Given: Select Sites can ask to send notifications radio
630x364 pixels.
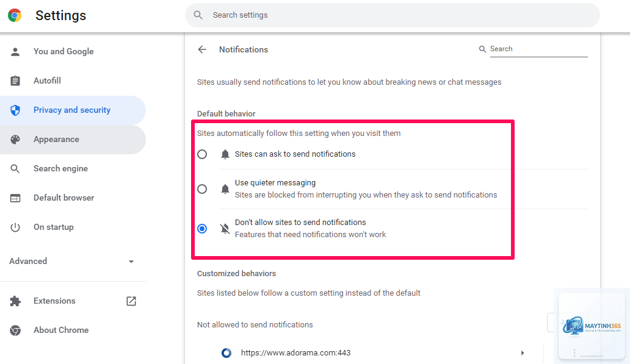Looking at the screenshot, I should pos(202,154).
